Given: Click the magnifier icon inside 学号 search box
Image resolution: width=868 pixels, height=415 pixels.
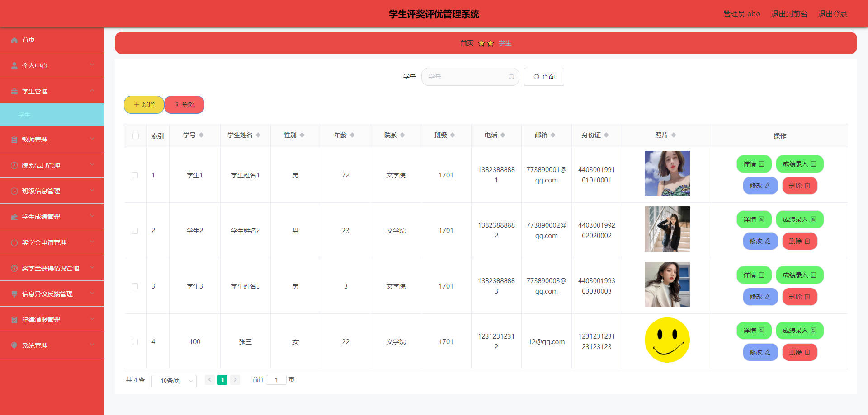Looking at the screenshot, I should [x=511, y=77].
